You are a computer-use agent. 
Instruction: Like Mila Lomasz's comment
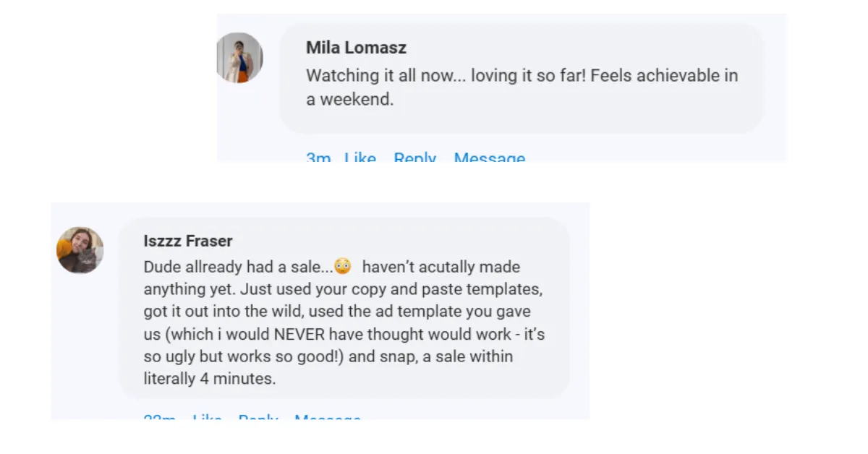pos(360,158)
